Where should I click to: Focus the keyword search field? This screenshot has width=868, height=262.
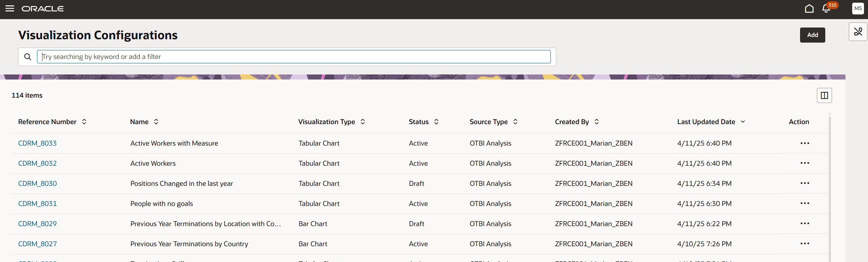(x=293, y=57)
